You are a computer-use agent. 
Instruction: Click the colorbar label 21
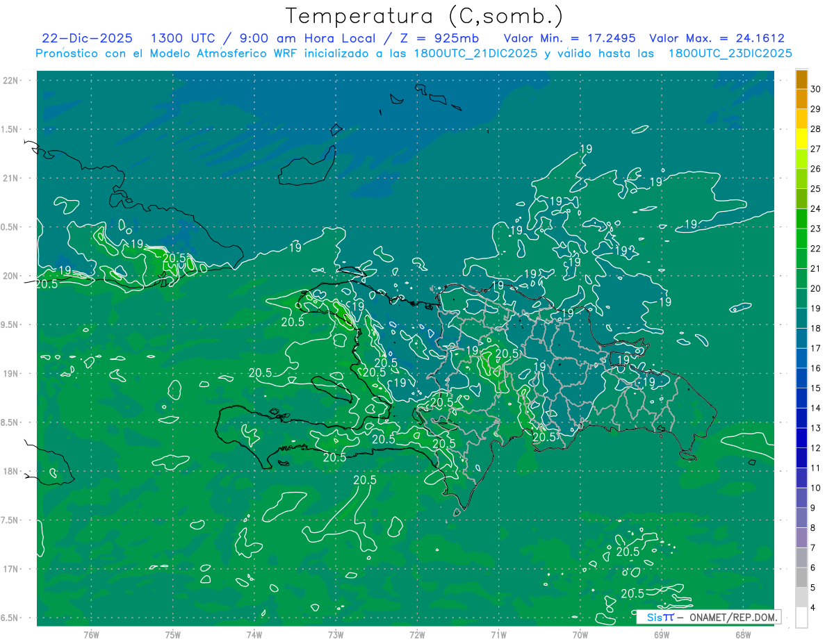[816, 268]
